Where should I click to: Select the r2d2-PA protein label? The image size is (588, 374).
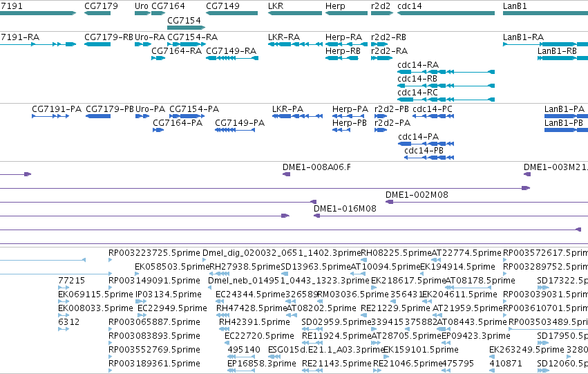click(392, 123)
